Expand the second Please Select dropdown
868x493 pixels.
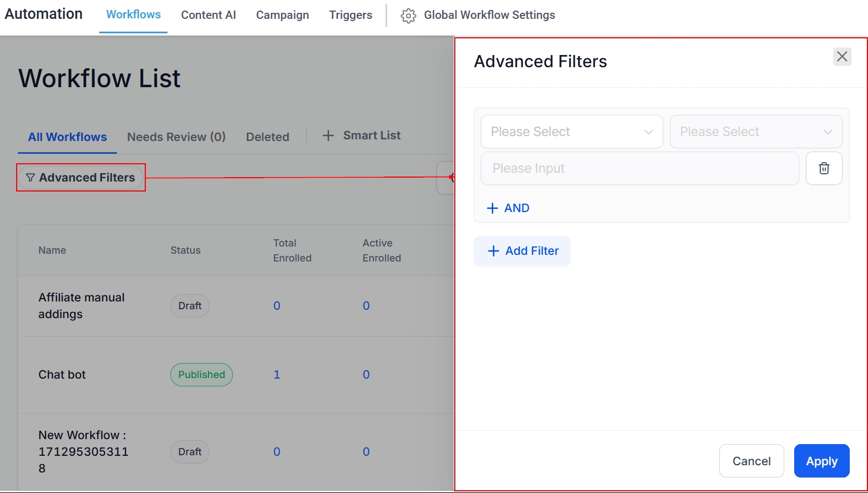point(755,132)
